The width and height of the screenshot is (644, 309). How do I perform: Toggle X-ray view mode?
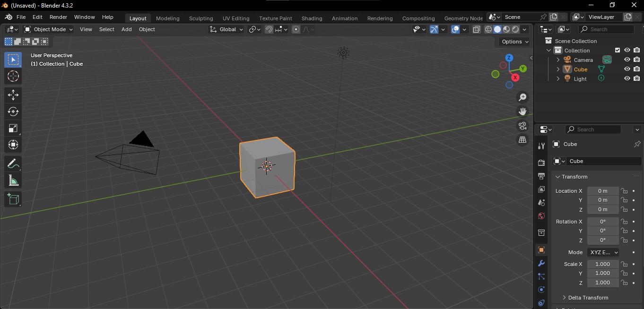[x=477, y=29]
